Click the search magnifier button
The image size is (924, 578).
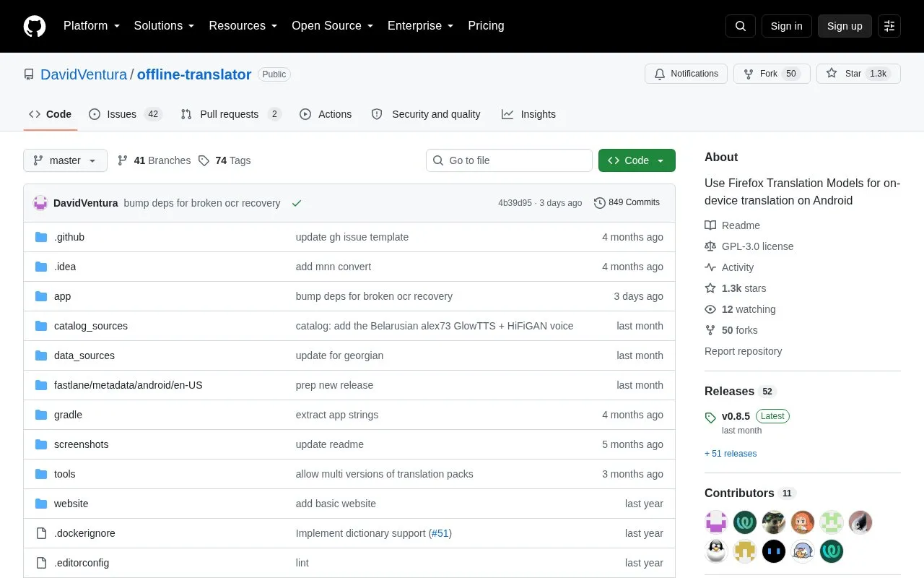click(x=741, y=26)
